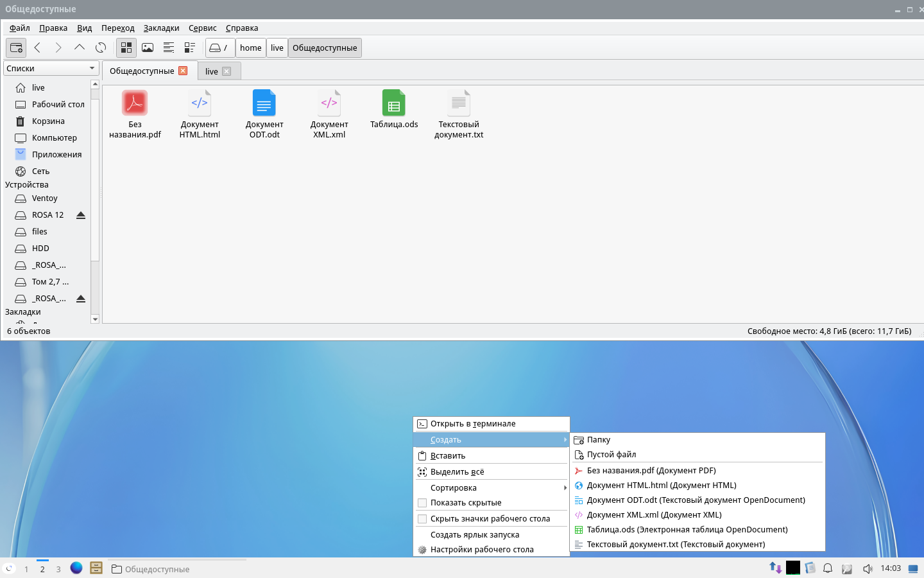Switch to detailed list view

190,48
